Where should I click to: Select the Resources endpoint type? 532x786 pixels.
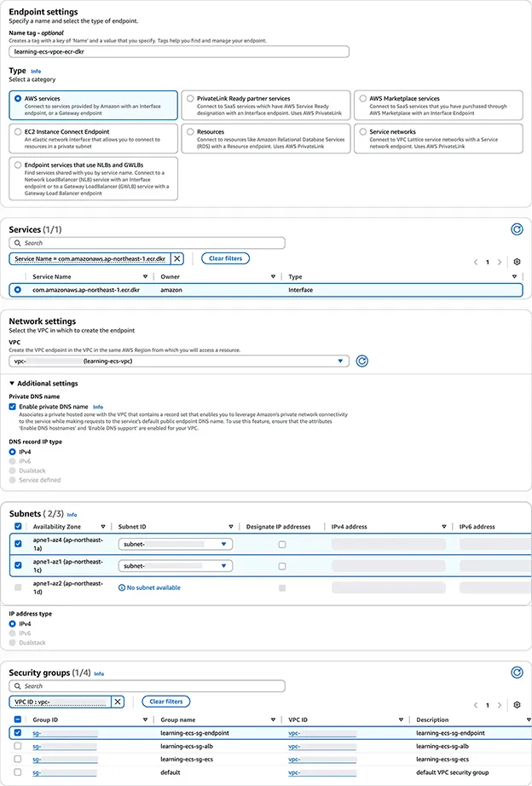190,132
